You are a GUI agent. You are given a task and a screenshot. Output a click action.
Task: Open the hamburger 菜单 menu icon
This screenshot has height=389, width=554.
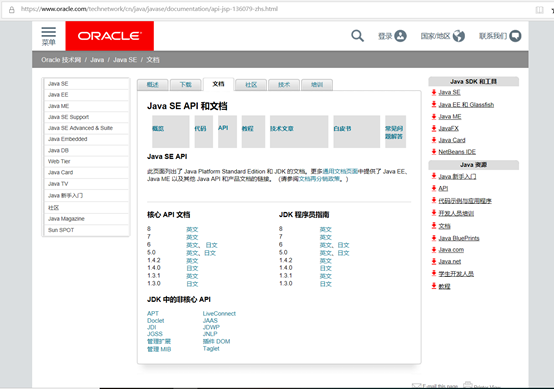(48, 32)
